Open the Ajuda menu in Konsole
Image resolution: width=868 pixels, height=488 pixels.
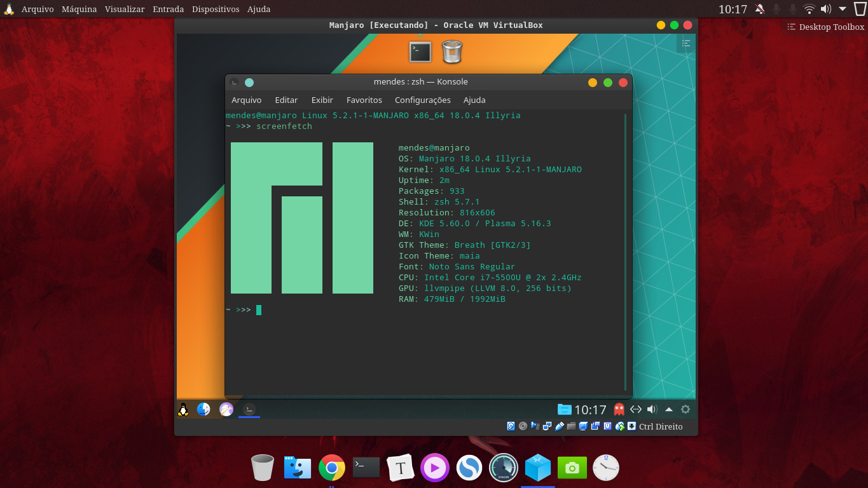coord(474,100)
